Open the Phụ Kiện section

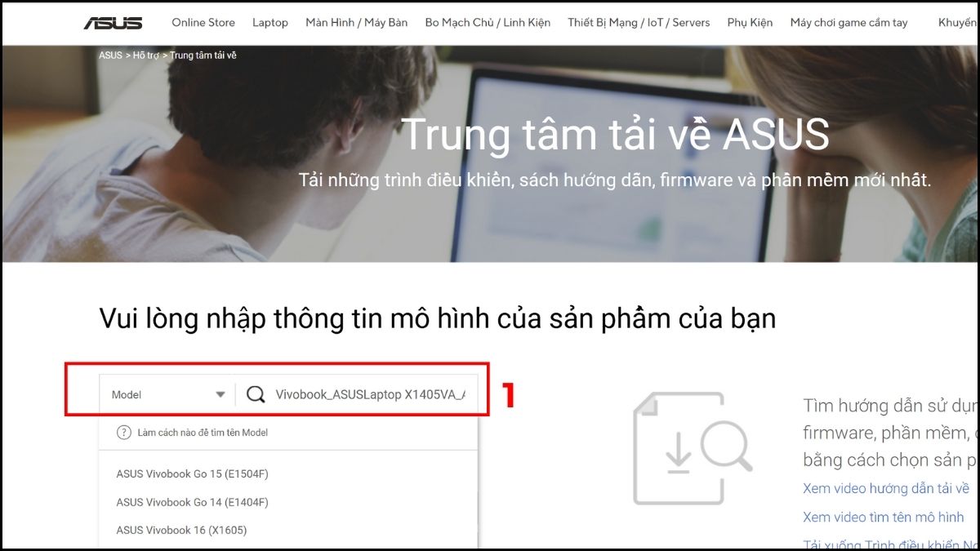point(748,23)
